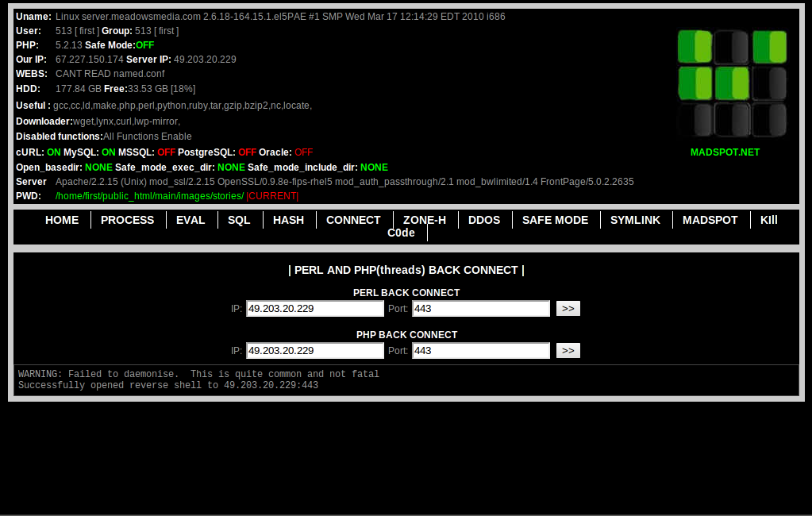Click the Free 33.53 GB [18%] text

tap(150, 89)
